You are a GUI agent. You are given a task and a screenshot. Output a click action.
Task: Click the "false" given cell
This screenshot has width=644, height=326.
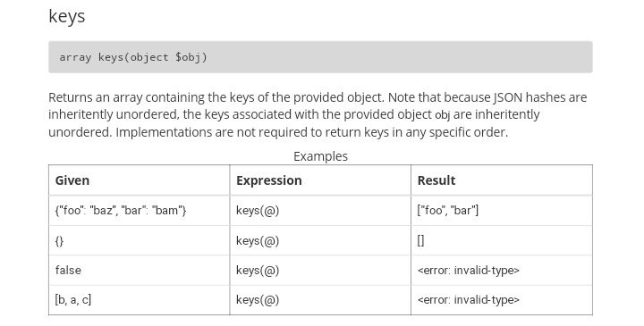tap(140, 271)
